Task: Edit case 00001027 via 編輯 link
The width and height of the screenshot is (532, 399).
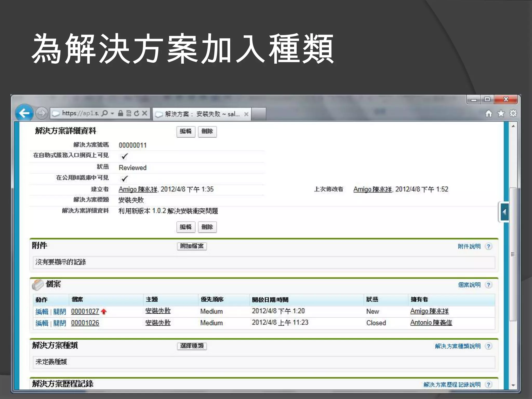Action: pyautogui.click(x=42, y=311)
